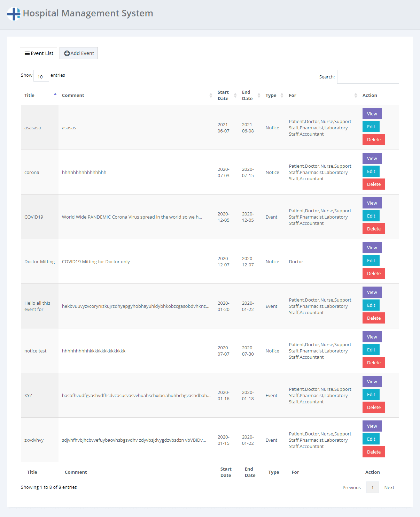Screen dimensions: 420x517
Task: Click the sort icon beside End Date header
Action: point(259,95)
